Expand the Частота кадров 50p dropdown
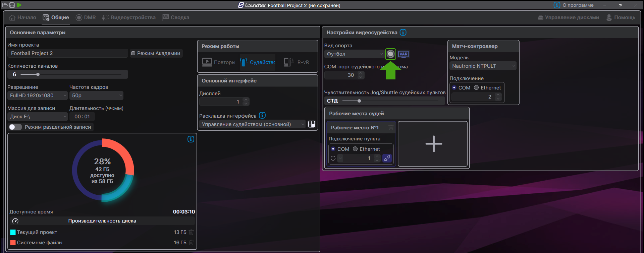The image size is (644, 253). (x=96, y=96)
